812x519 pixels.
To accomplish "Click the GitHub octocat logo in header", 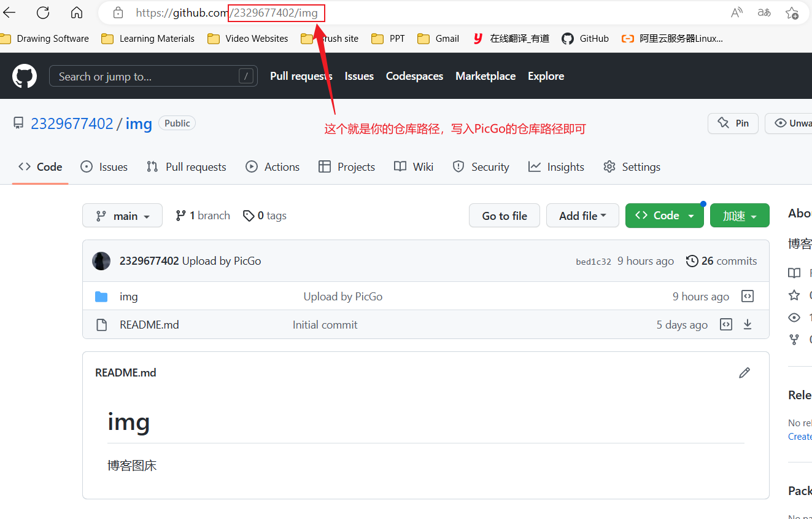I will (x=25, y=76).
